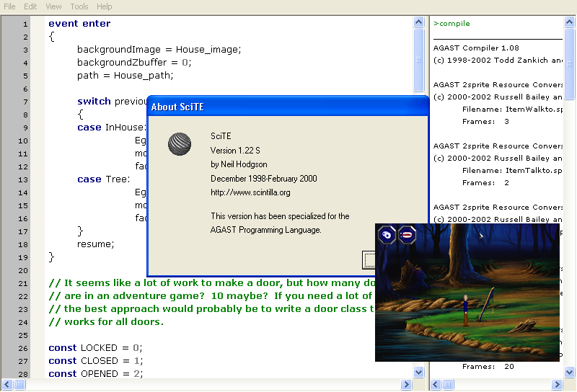577x392 pixels.
Task: Click editor vertical scrollbar thumb
Action: pos(418,60)
